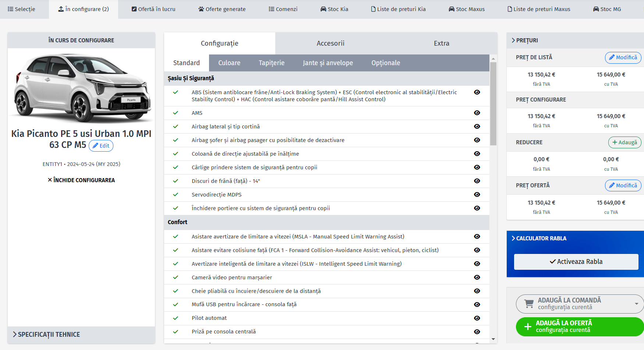View details of ABS ESC HAC feature
This screenshot has height=350, width=644.
pyautogui.click(x=477, y=92)
